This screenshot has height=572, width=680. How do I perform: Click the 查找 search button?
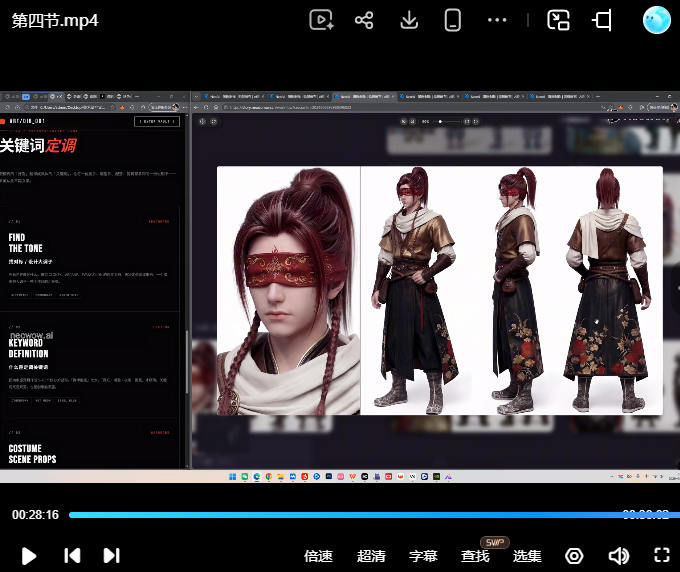(475, 556)
